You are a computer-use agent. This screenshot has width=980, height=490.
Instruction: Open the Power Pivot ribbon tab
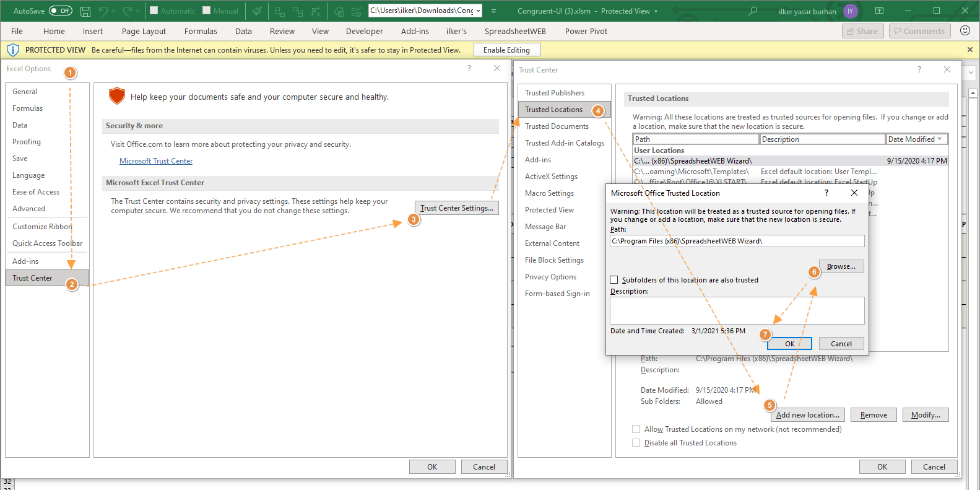coord(586,31)
